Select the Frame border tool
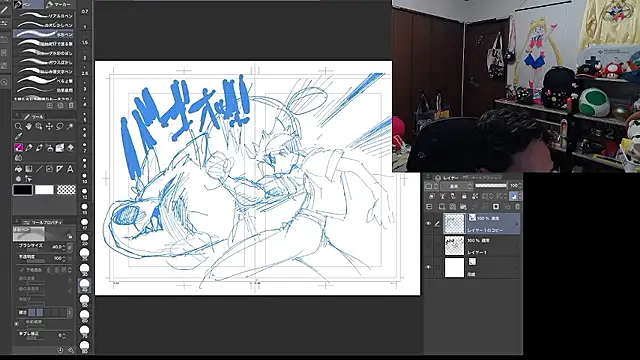Screen dimensions: 640x360 49,169
